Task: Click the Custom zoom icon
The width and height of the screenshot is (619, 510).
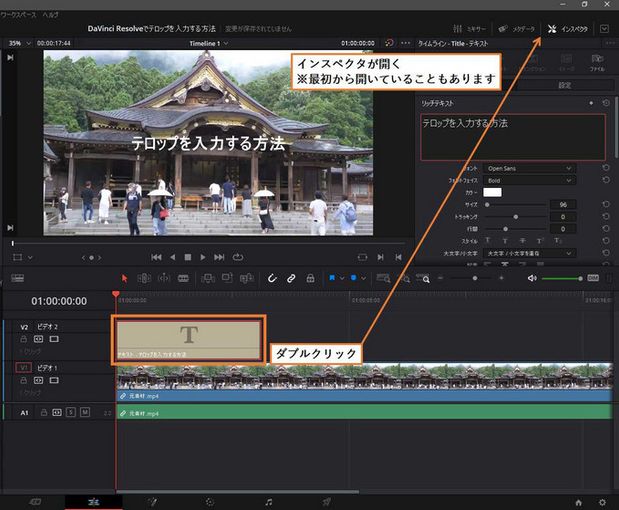Action: (x=423, y=278)
